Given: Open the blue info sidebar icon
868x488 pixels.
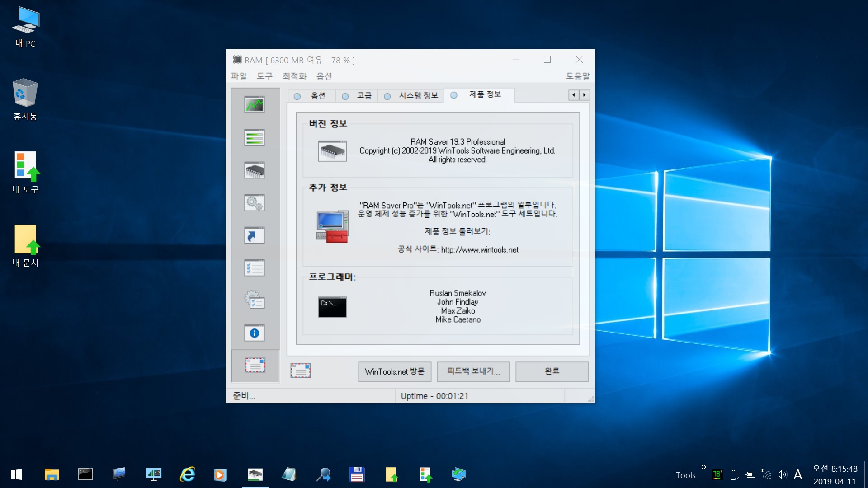Looking at the screenshot, I should coord(255,333).
